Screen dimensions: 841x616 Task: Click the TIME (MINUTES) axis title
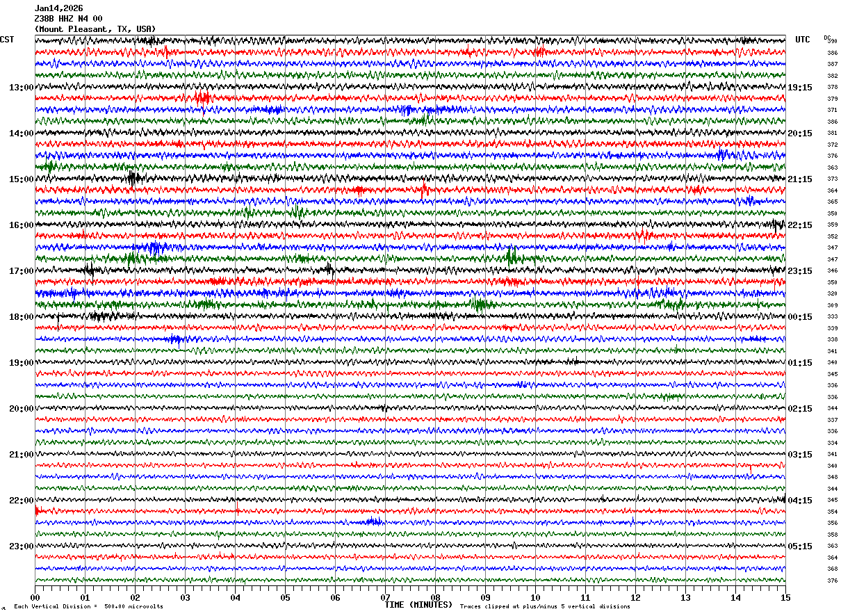[x=418, y=605]
